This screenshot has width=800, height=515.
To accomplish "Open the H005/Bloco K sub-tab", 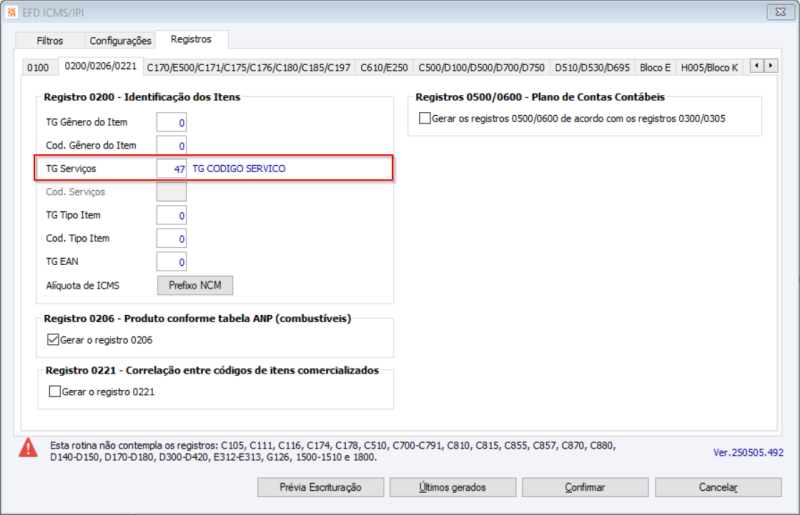I will pyautogui.click(x=709, y=67).
